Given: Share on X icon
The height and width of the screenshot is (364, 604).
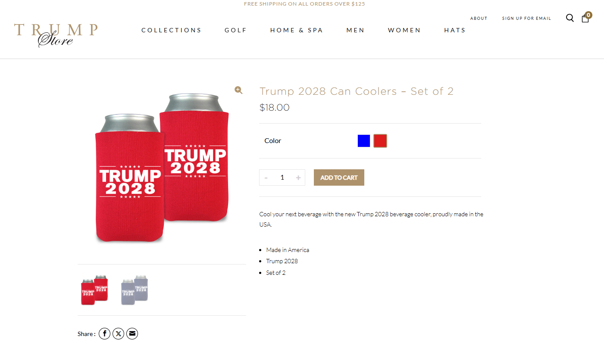Looking at the screenshot, I should (119, 334).
